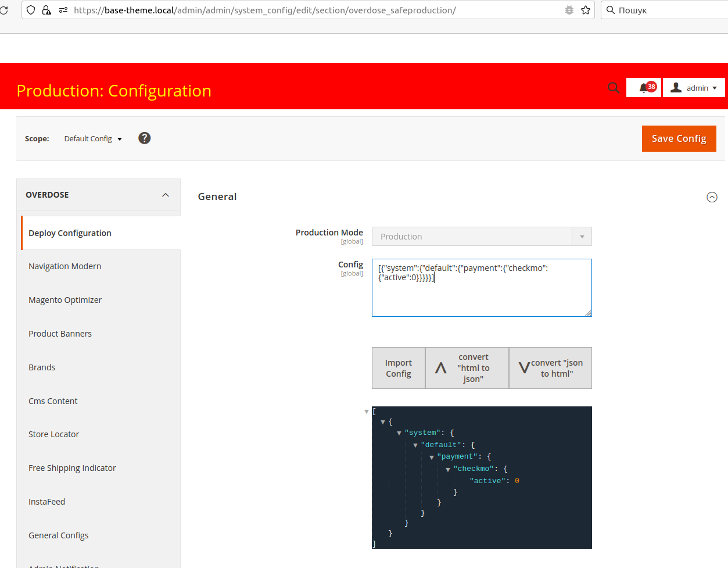This screenshot has height=568, width=728.
Task: Click the Import Config button
Action: 399,368
